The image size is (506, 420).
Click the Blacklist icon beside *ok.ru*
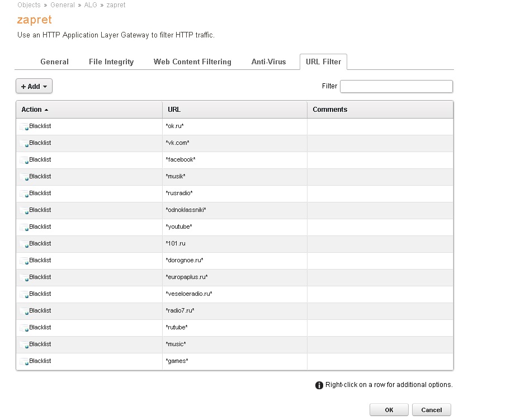point(25,127)
